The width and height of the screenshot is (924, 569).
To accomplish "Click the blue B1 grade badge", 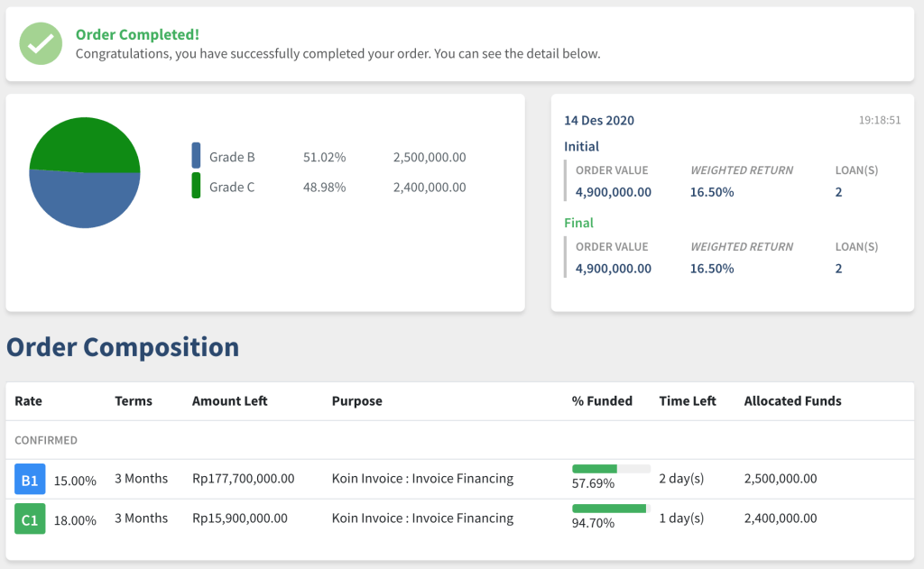I will [30, 480].
